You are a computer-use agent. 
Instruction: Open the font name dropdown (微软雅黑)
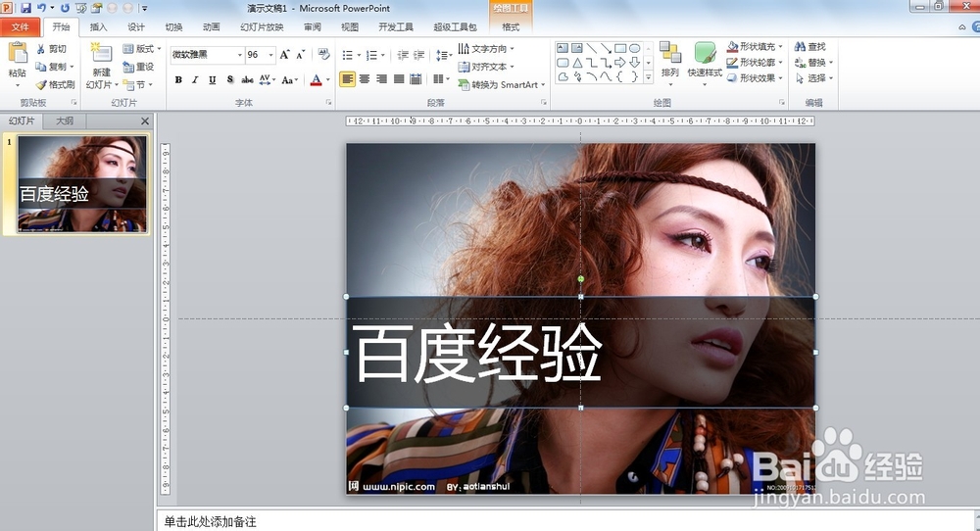point(239,55)
